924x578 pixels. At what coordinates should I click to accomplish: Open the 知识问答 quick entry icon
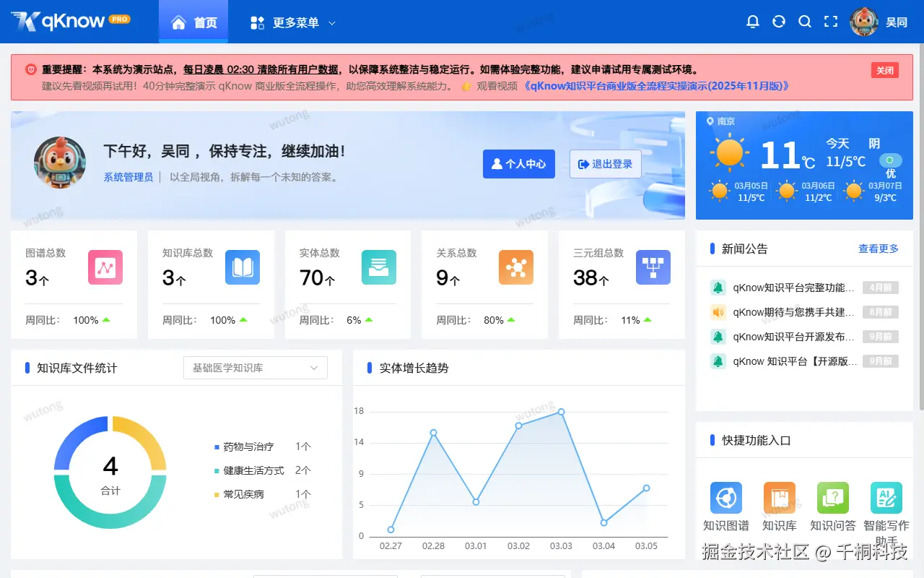click(x=833, y=497)
